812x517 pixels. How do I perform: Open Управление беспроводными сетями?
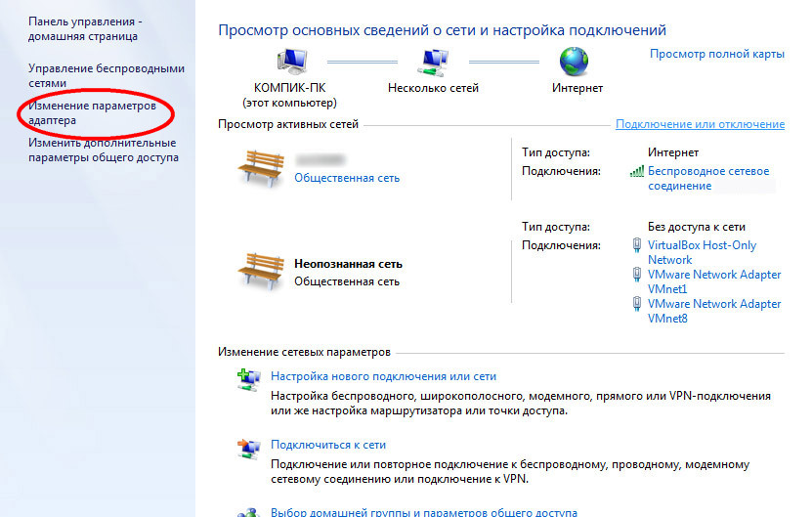pos(107,75)
